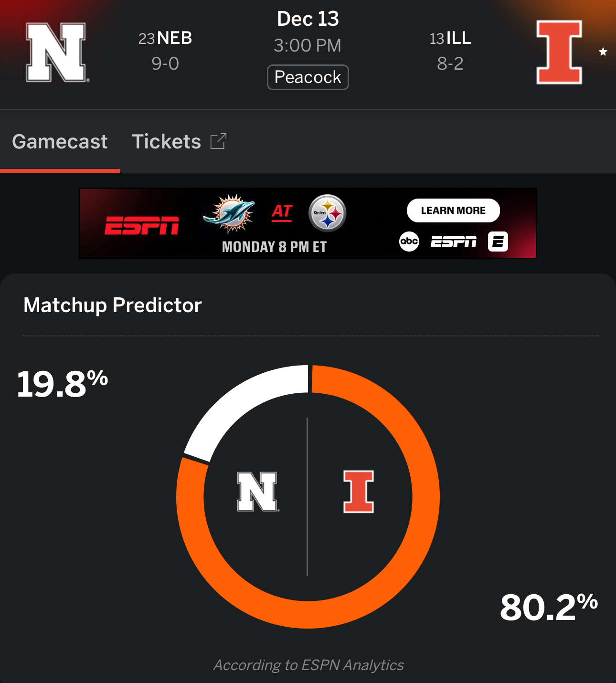
Task: Click the ESPN+ E icon in the ad
Action: 498,242
